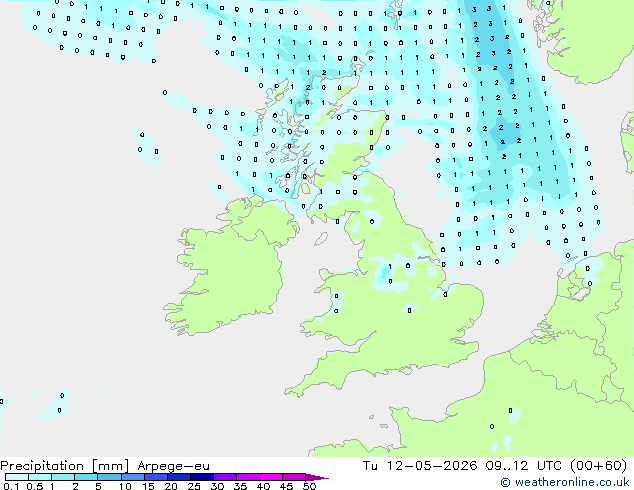
Task: Click the legend label '10'
Action: (125, 486)
